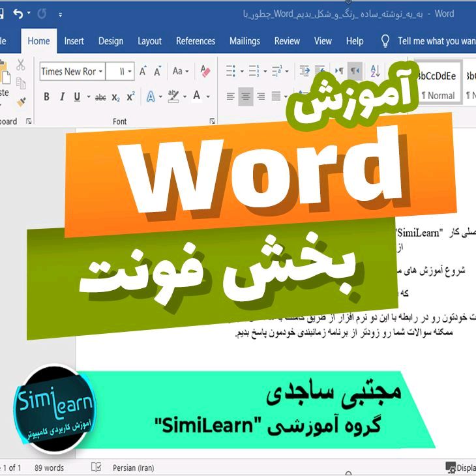The height and width of the screenshot is (476, 476).
Task: Center the paragraph text
Action: pos(246,97)
